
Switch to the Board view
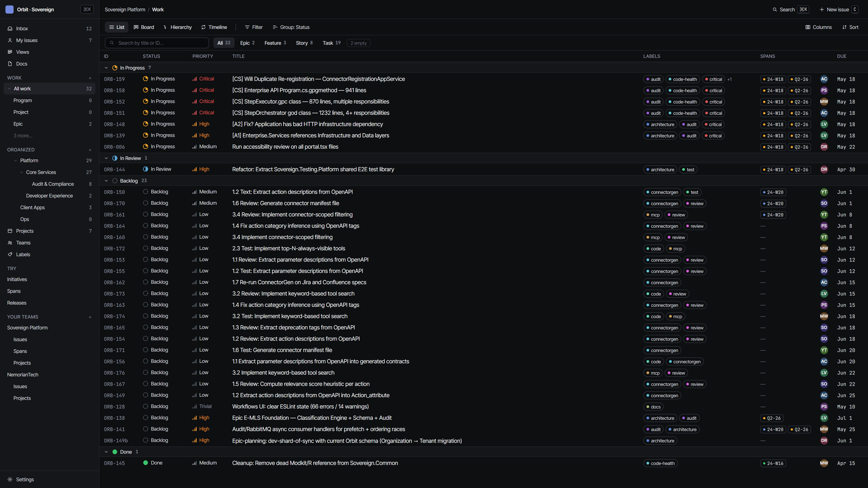pyautogui.click(x=144, y=27)
